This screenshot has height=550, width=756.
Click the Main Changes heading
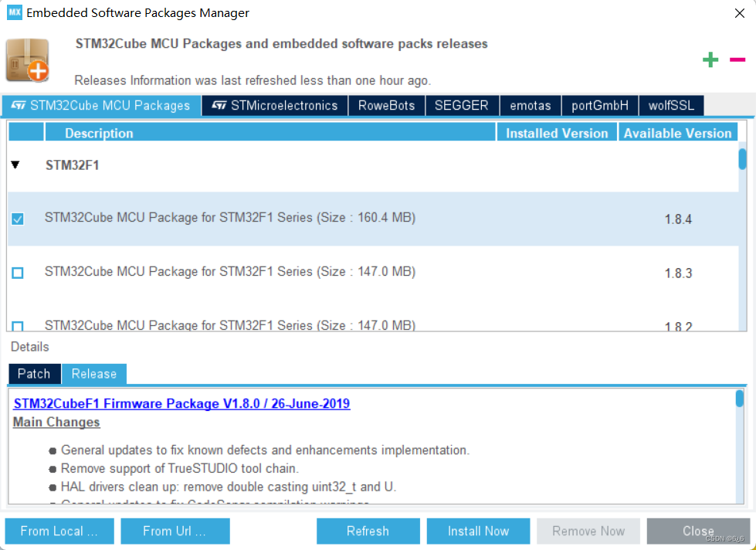[56, 422]
